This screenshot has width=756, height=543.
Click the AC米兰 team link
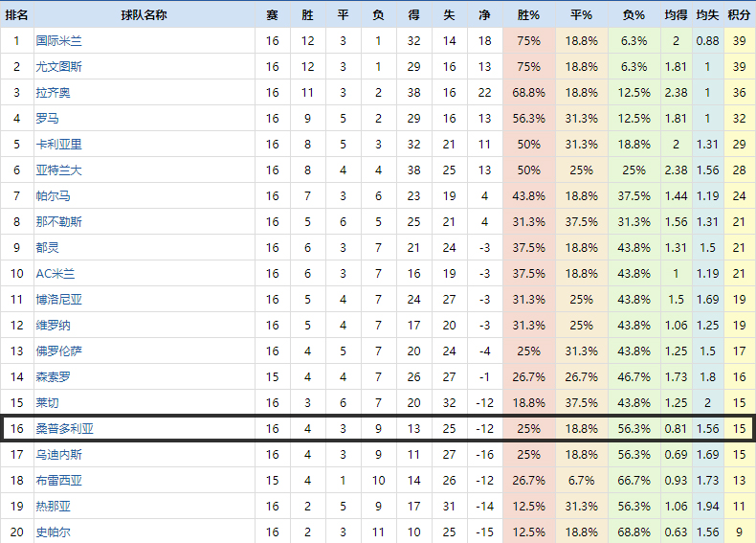pyautogui.click(x=55, y=274)
